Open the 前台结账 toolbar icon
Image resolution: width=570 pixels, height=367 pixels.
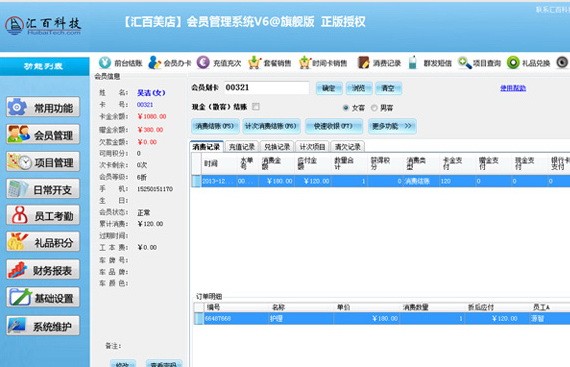105,62
